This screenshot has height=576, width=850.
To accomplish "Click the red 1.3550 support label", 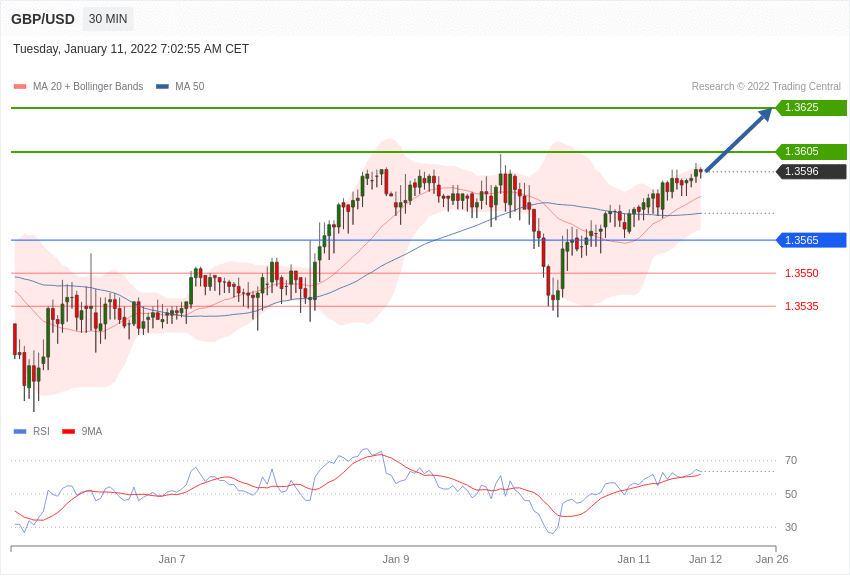I will point(802,273).
